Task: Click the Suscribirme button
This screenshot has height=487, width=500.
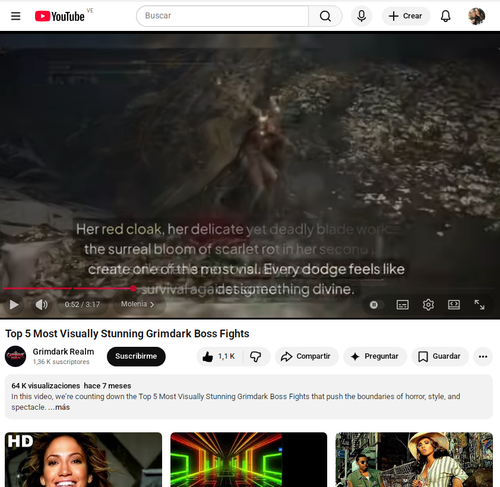Action: point(136,356)
